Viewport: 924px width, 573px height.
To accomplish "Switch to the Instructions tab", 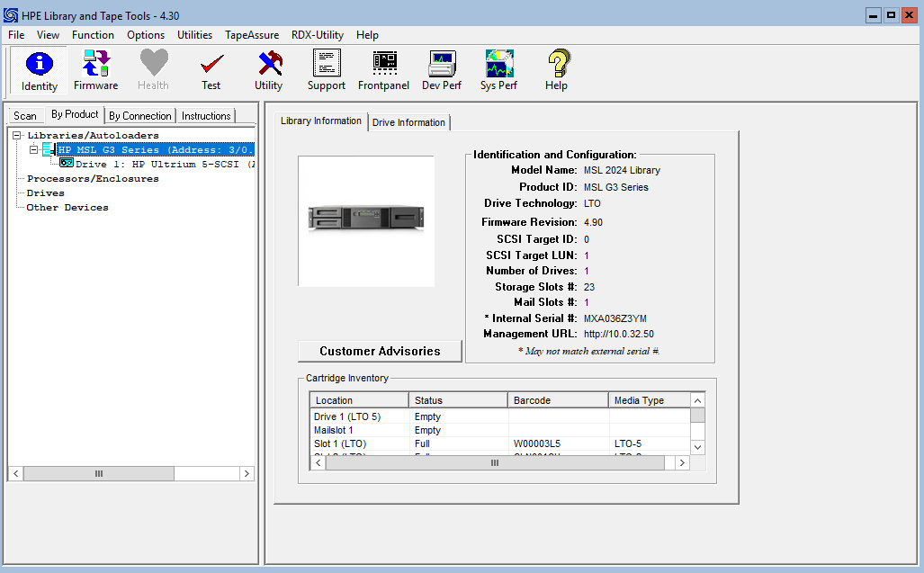I will click(x=206, y=115).
